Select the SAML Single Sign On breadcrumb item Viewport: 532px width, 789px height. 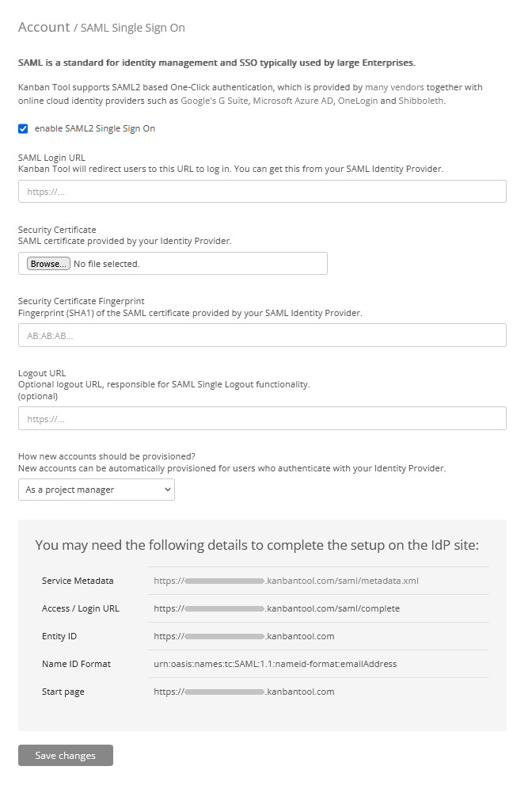[x=132, y=28]
